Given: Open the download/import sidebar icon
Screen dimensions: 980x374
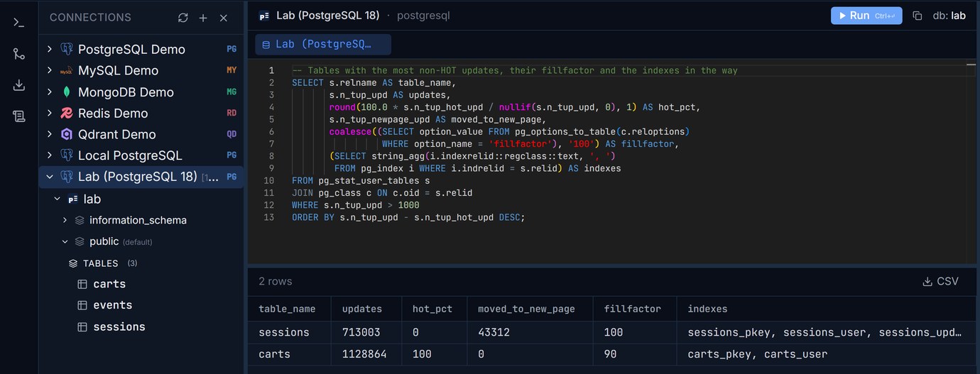Looking at the screenshot, I should 19,85.
